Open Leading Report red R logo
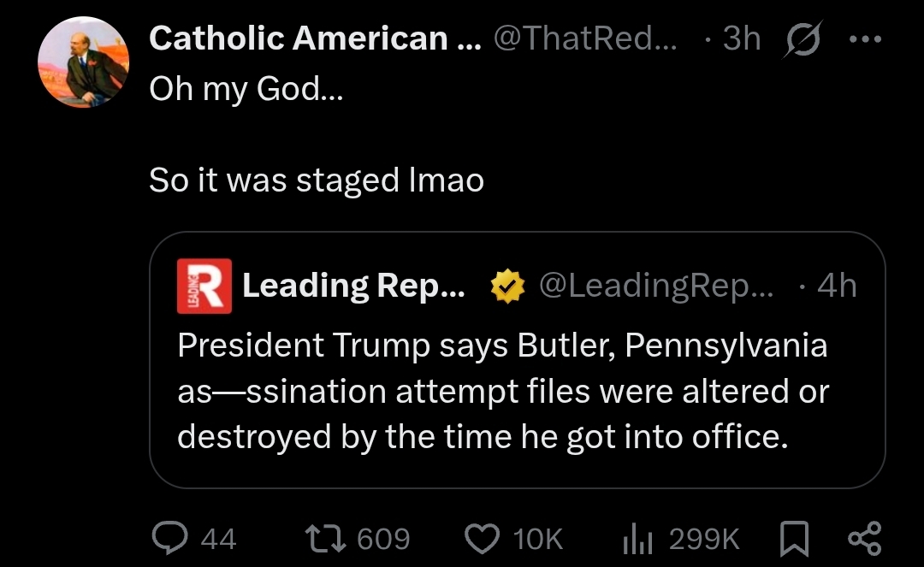This screenshot has height=567, width=924. pos(204,286)
